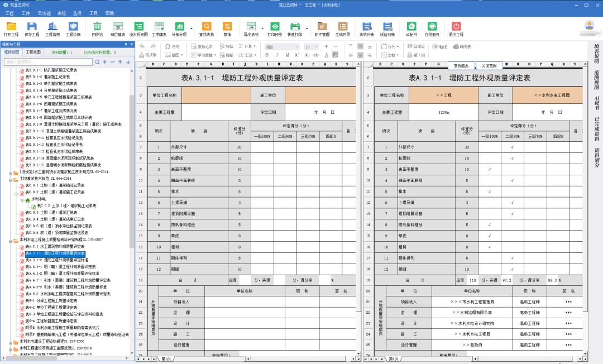Expand 分部分项 dropdown arrow
Screen dimensions: 603x364
[192, 28]
